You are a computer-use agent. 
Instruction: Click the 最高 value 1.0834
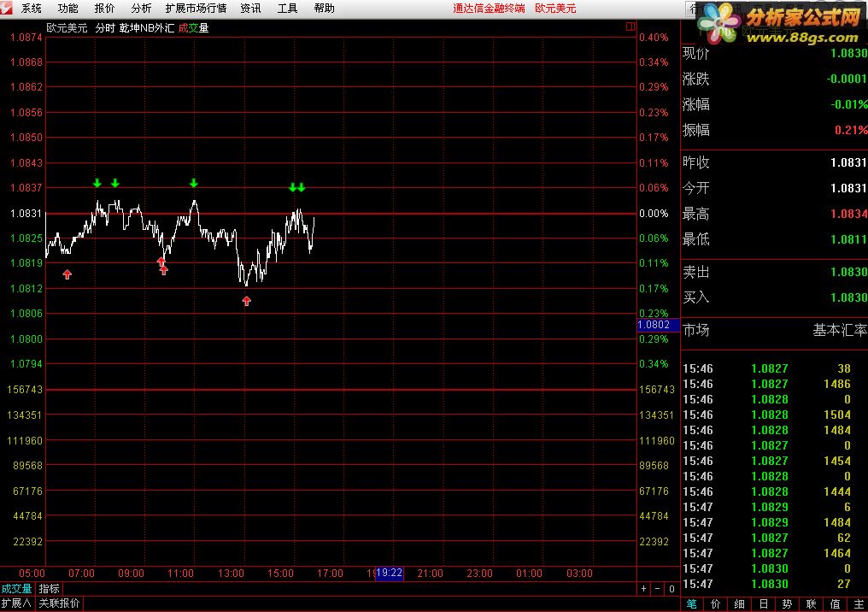pos(848,214)
